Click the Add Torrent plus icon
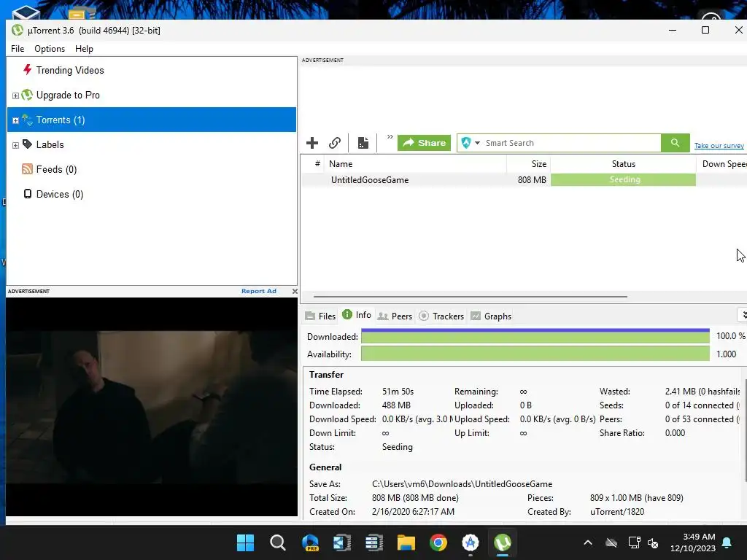 pos(312,143)
